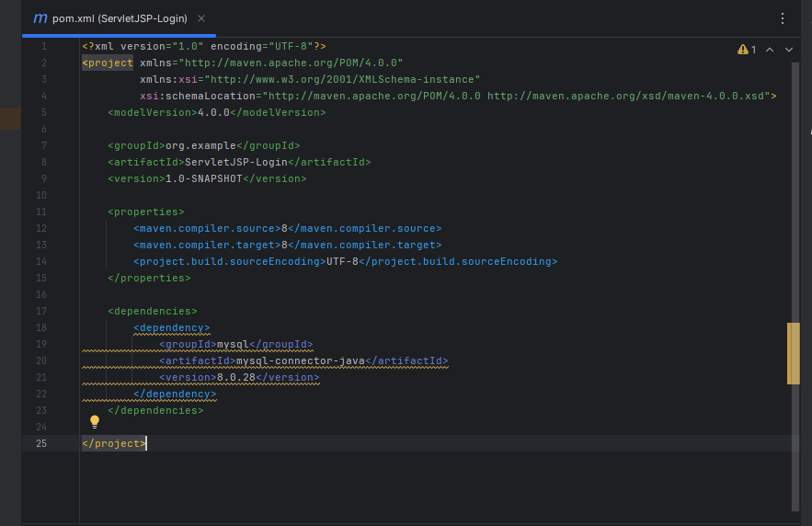The image size is (812, 526).
Task: Place cursor in mysql-connector-java artifactId text
Action: [x=301, y=360]
